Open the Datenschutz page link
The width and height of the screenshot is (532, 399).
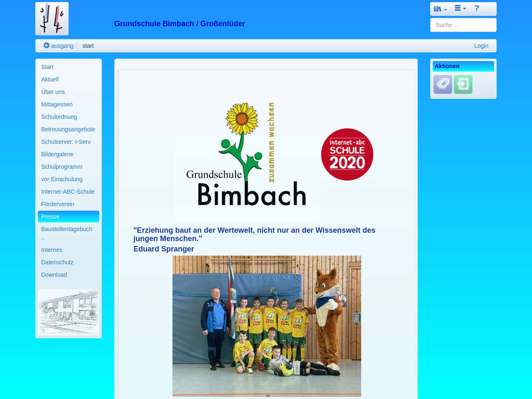(57, 262)
